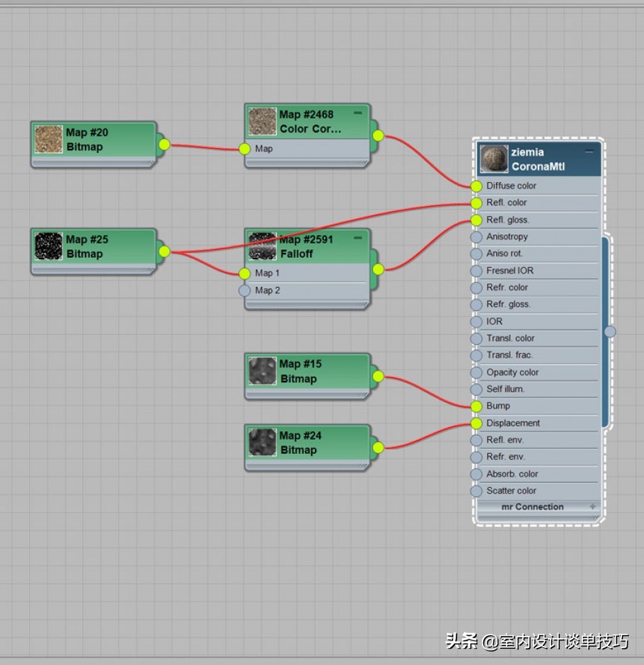Click the Falloff 'Map 2' slot label

[x=268, y=290]
